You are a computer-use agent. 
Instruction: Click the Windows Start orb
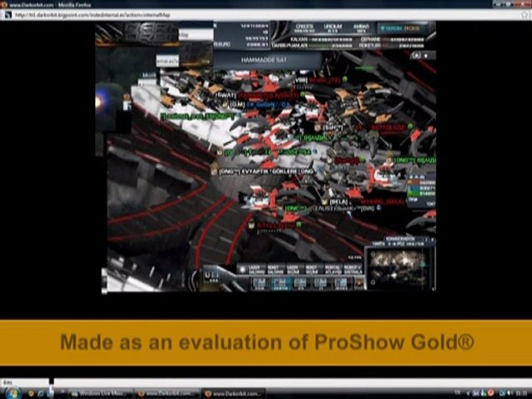[13, 393]
